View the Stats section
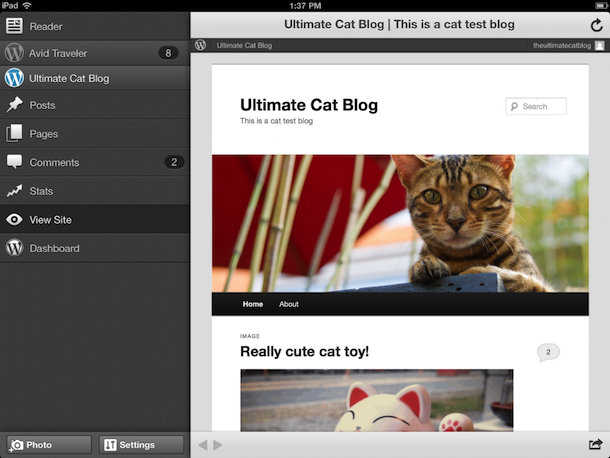Image resolution: width=610 pixels, height=458 pixels. (x=95, y=191)
